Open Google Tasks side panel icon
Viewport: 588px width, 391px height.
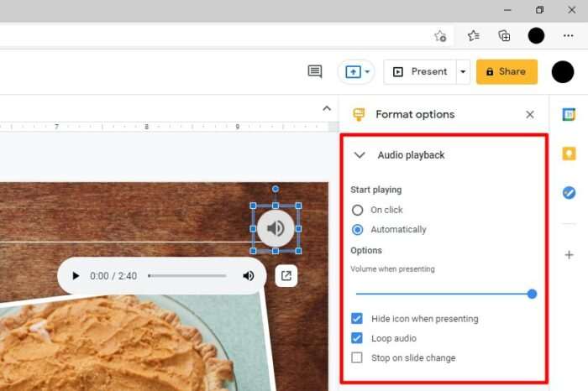click(569, 193)
